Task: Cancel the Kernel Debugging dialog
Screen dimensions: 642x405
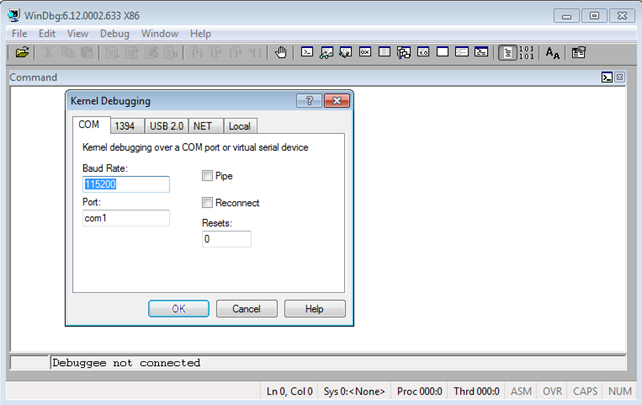Action: (246, 309)
